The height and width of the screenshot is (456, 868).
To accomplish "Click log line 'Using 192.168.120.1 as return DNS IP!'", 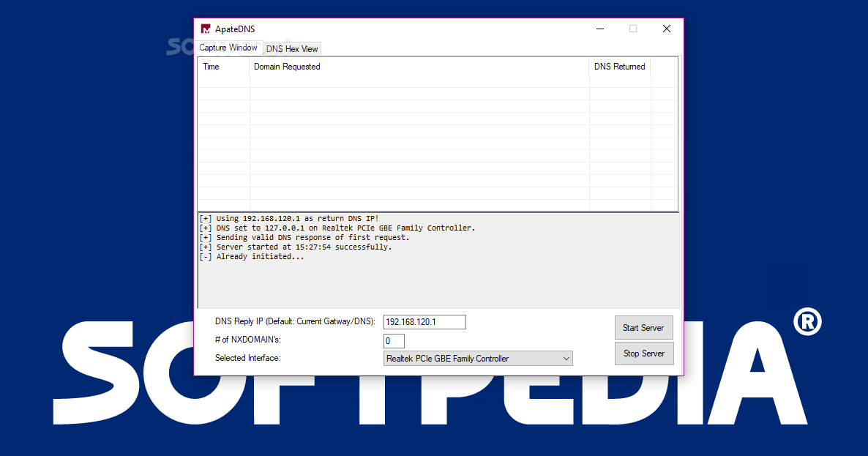I will click(289, 219).
